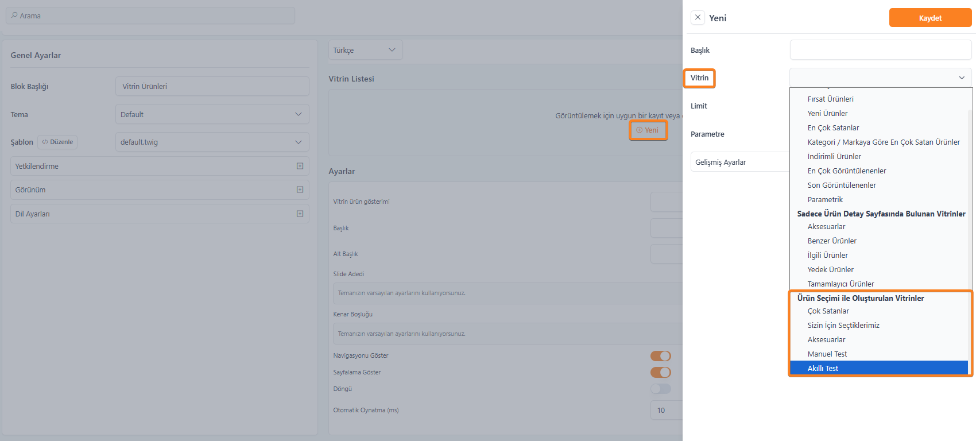Image resolution: width=980 pixels, height=441 pixels.
Task: Expand Dil Ayarları plus icon
Action: (300, 214)
